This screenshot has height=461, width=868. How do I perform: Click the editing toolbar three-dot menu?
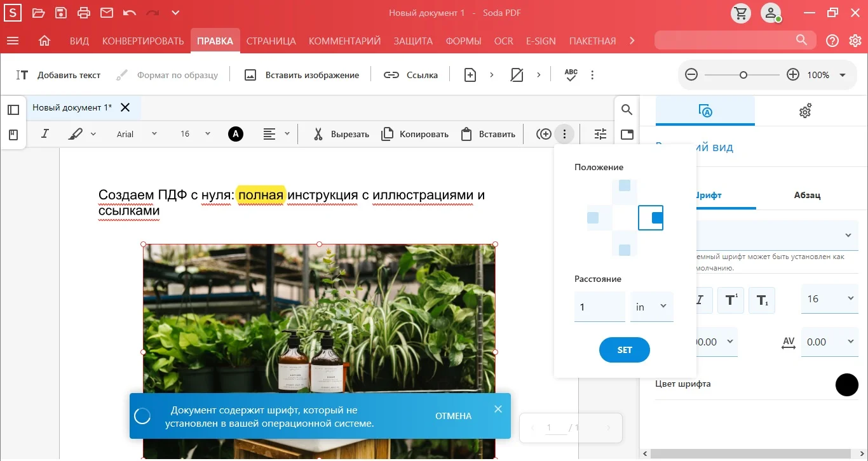point(564,134)
